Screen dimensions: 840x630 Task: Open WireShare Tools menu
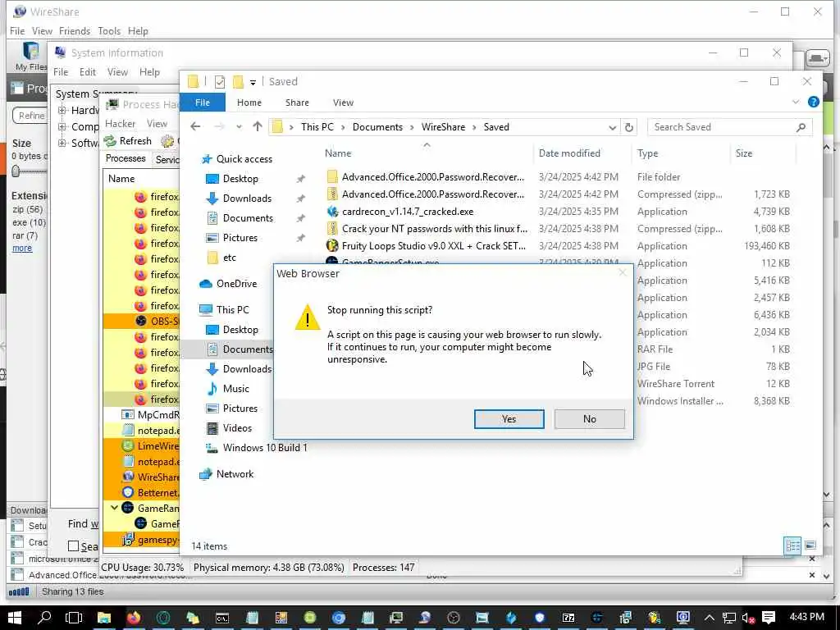click(x=109, y=31)
